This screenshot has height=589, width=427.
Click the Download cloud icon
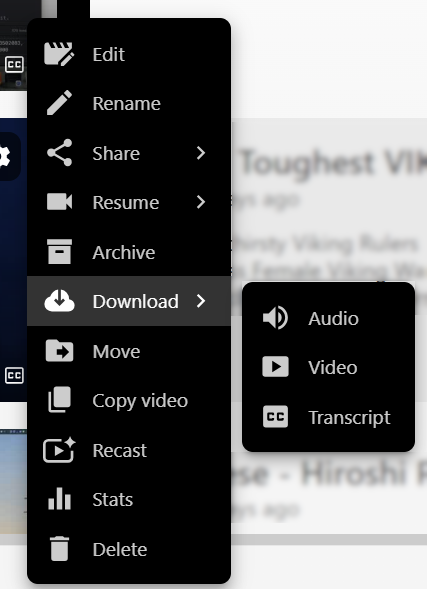click(59, 301)
